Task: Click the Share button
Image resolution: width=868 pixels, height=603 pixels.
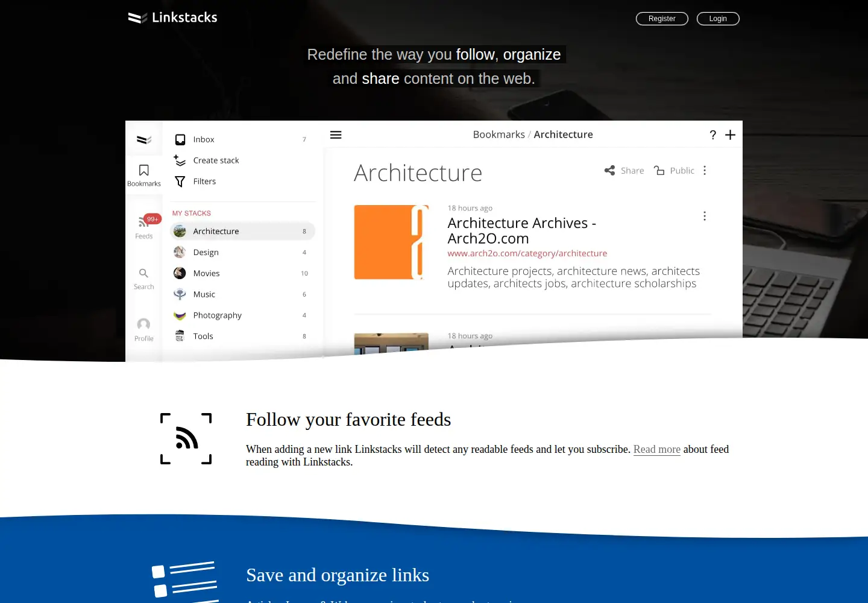Action: (x=624, y=171)
